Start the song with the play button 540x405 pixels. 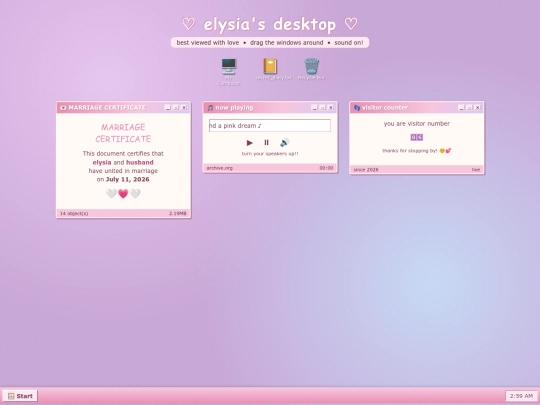[250, 143]
